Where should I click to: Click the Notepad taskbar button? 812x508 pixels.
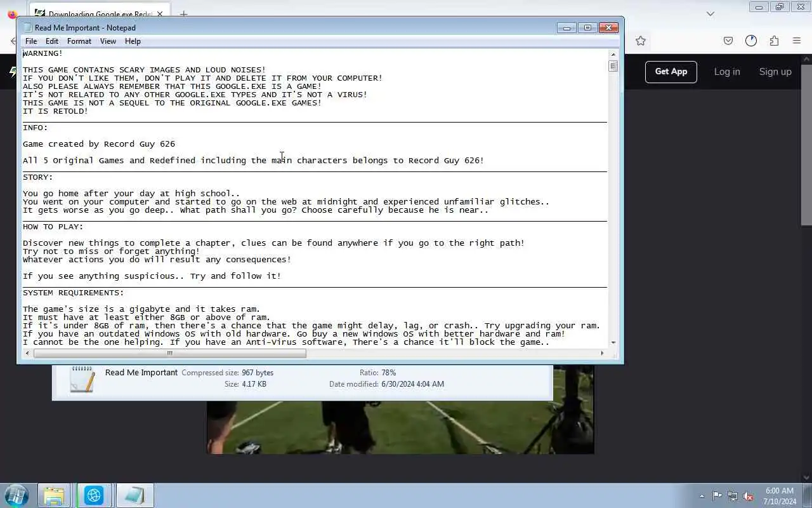point(134,495)
